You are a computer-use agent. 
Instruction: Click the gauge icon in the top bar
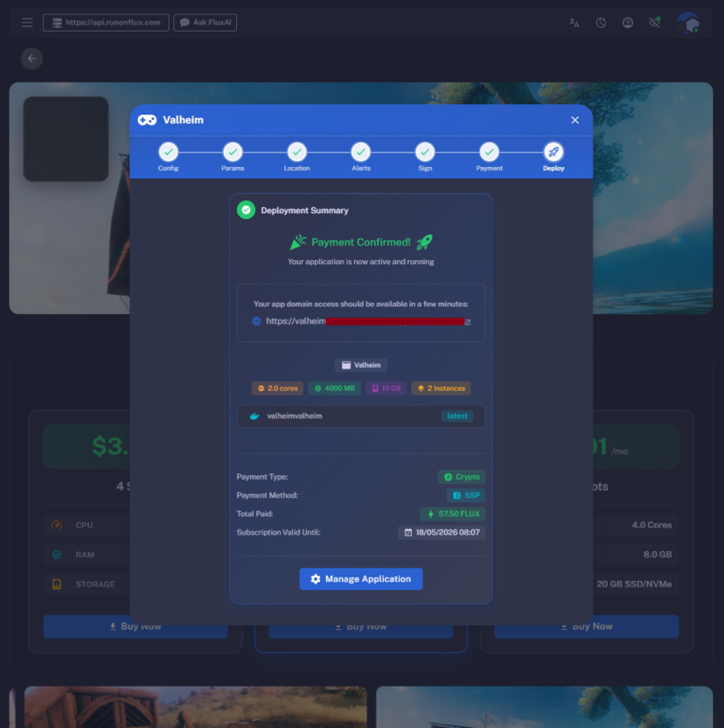(628, 23)
